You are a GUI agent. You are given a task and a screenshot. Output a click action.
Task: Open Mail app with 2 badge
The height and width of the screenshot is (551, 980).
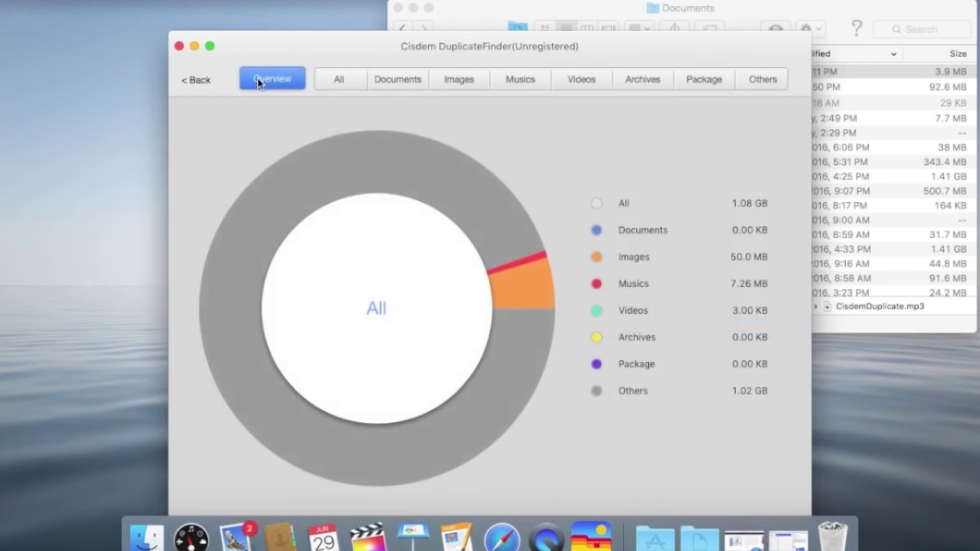pyautogui.click(x=237, y=538)
